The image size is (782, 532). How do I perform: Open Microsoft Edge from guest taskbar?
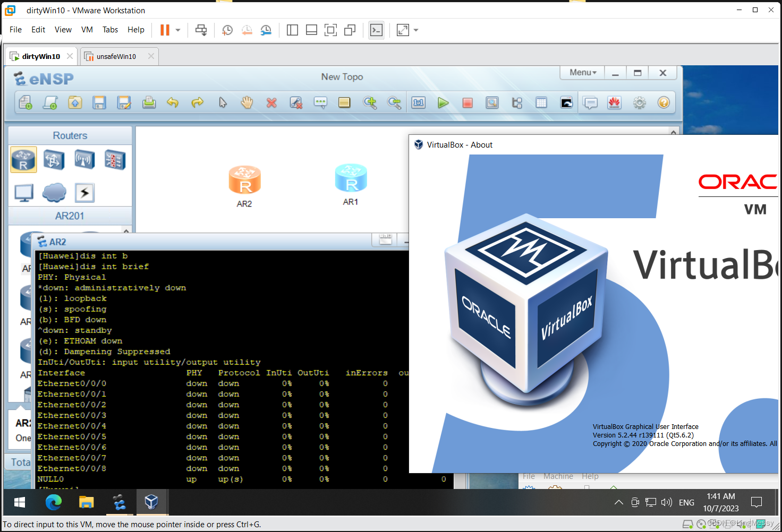coord(54,502)
